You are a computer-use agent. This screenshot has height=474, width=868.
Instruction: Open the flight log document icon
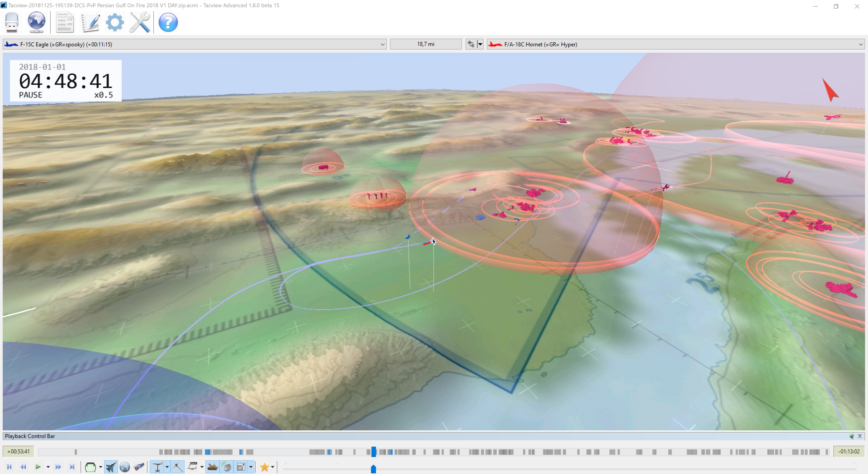pyautogui.click(x=65, y=22)
